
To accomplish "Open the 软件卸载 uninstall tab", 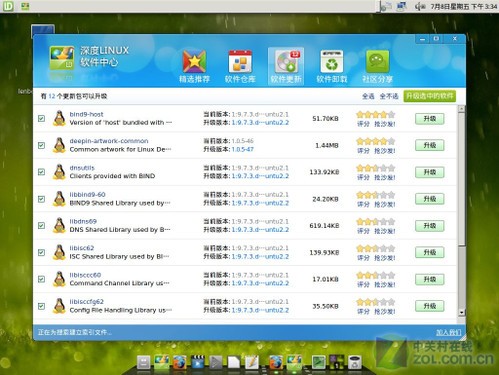I will (332, 67).
